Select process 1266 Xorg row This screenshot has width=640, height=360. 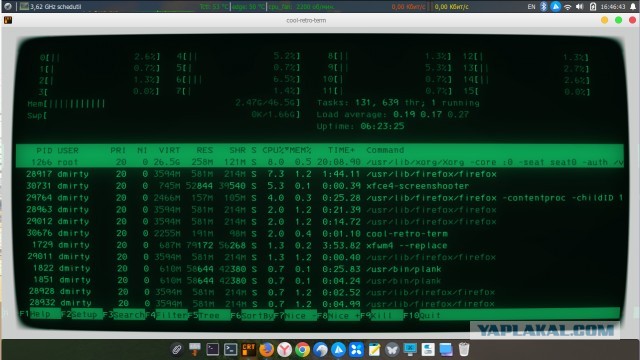(320, 162)
